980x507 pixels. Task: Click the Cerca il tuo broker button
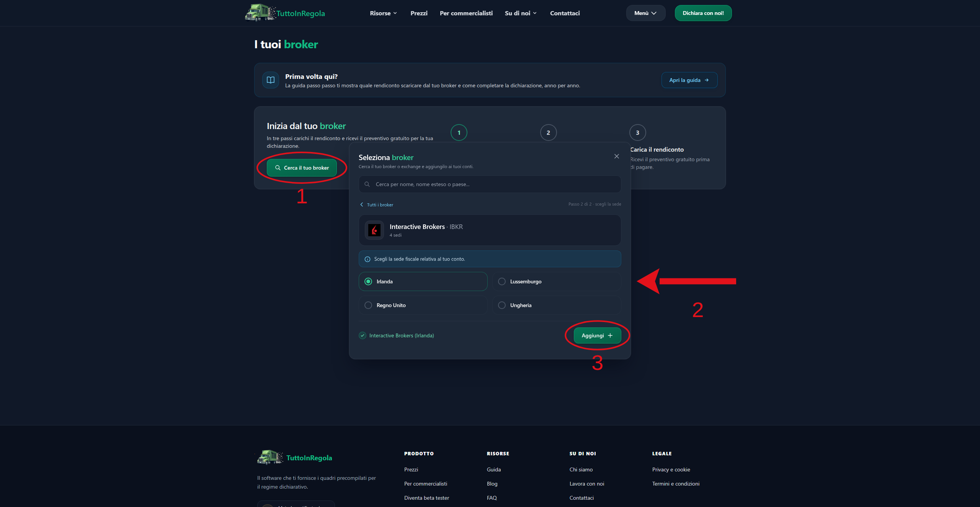point(302,168)
